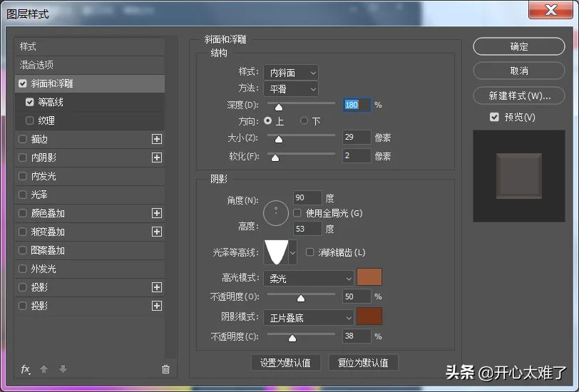The width and height of the screenshot is (579, 392).
Task: Click the gloss contour thumbnail
Action: (x=276, y=252)
